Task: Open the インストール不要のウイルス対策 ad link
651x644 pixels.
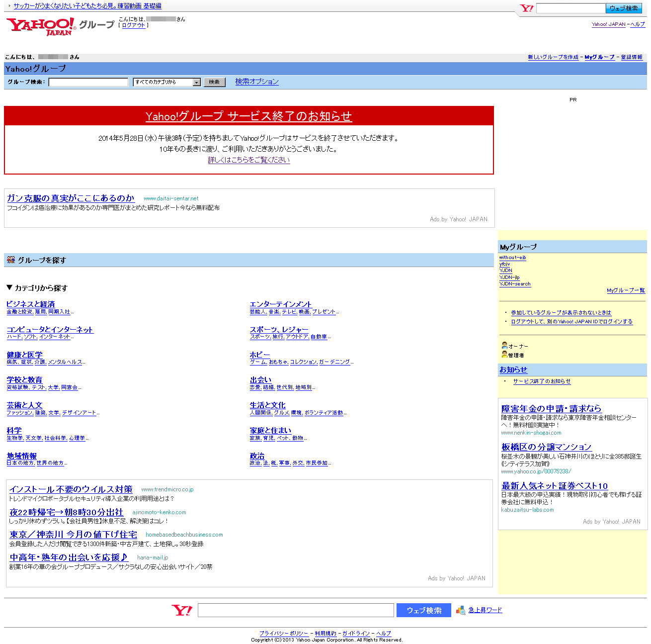Action: [71, 489]
